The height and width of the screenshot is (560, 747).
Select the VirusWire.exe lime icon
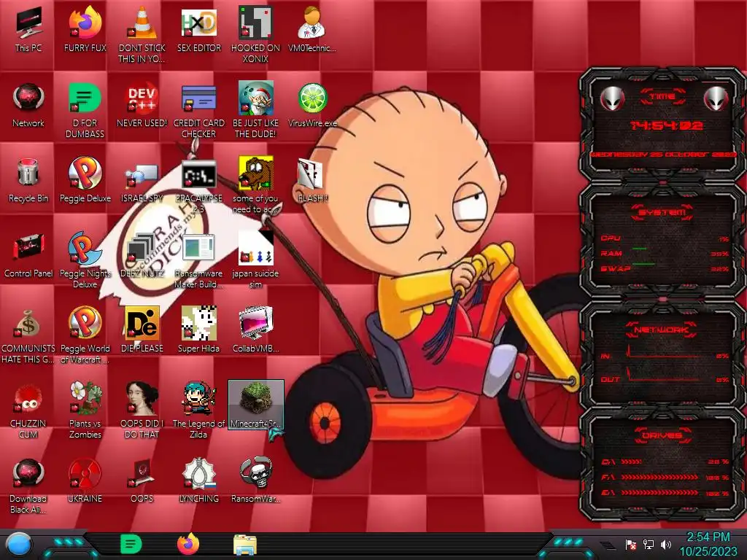pos(312,105)
